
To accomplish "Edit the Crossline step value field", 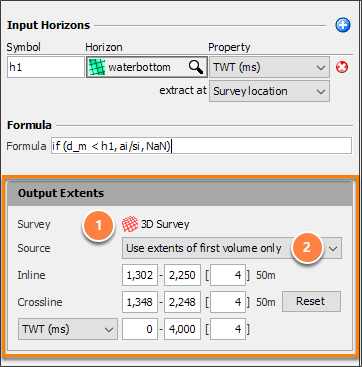I will click(228, 302).
